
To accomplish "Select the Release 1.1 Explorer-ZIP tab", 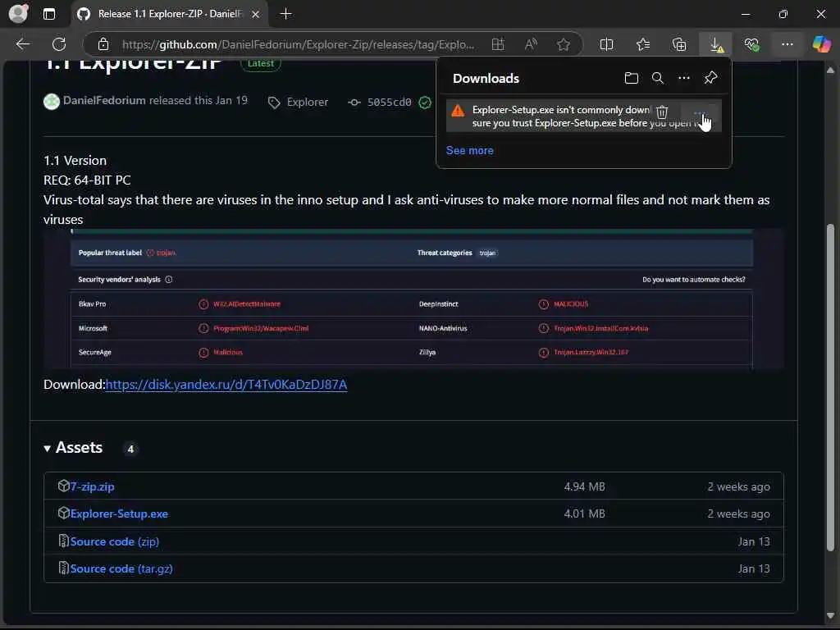I will point(170,14).
